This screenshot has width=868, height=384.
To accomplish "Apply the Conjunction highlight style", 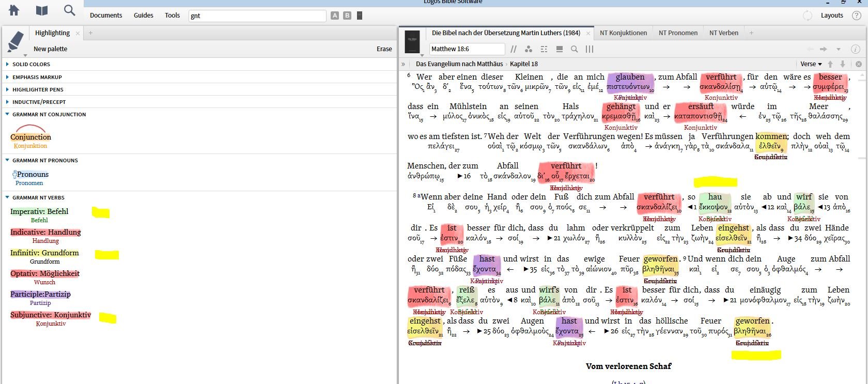I will [30, 137].
